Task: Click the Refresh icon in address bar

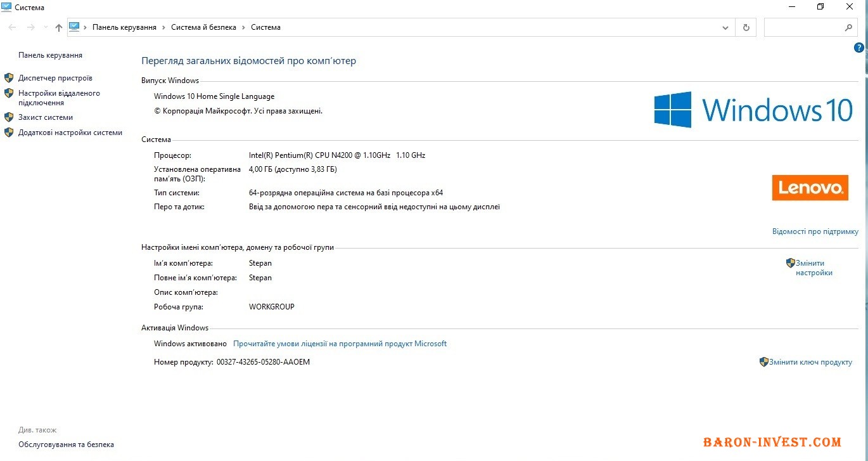Action: [x=746, y=28]
